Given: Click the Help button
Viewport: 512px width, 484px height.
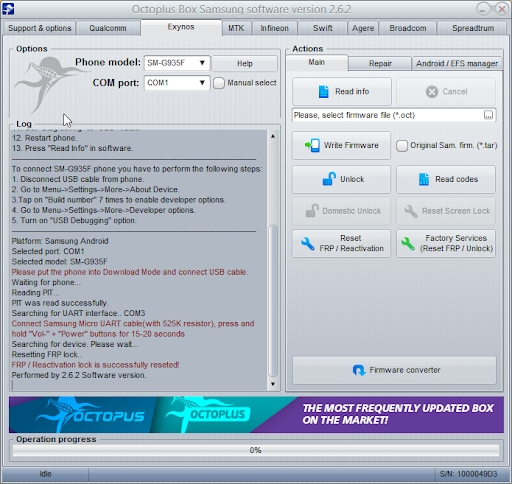Looking at the screenshot, I should pyautogui.click(x=245, y=63).
